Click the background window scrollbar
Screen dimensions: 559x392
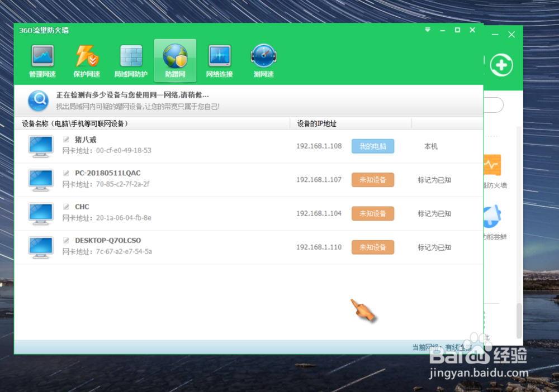519,321
